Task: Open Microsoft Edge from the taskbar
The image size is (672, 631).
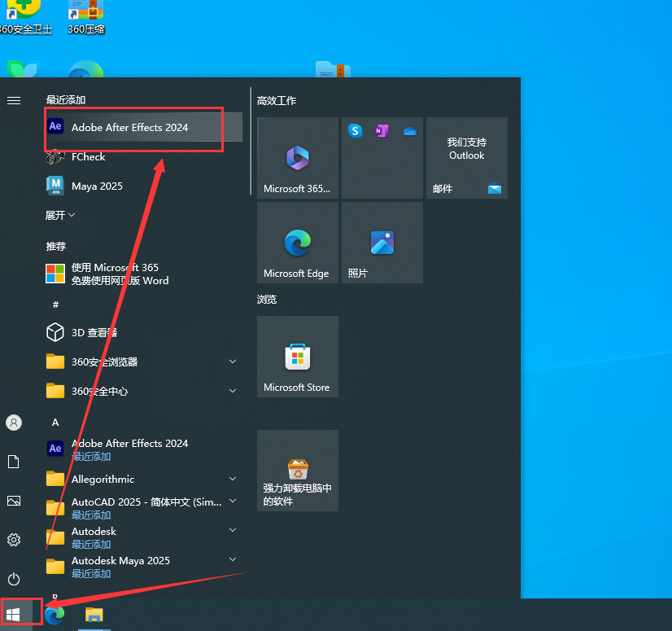Action: pyautogui.click(x=55, y=616)
